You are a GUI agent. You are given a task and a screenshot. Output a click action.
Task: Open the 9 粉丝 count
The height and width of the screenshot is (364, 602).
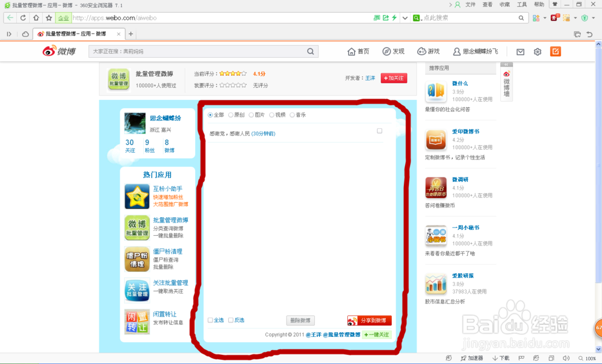(x=149, y=146)
